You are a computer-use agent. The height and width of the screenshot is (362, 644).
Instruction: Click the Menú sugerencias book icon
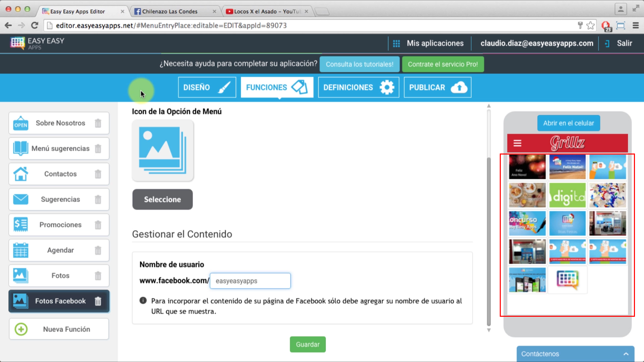tap(20, 148)
